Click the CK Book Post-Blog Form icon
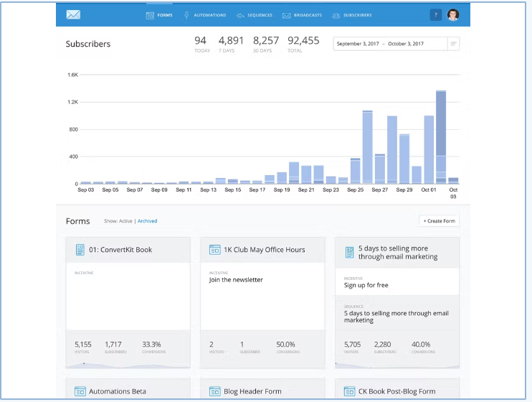 coord(349,391)
